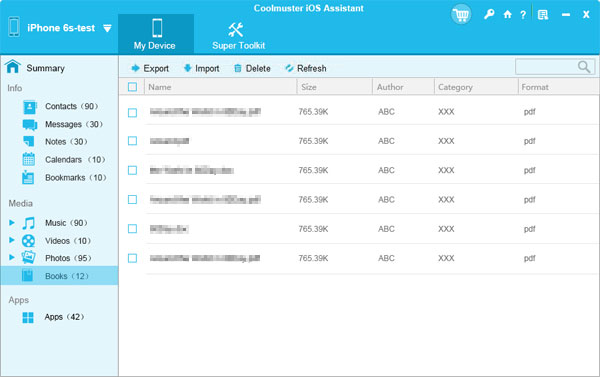Go to the home icon in title bar

click(x=507, y=15)
